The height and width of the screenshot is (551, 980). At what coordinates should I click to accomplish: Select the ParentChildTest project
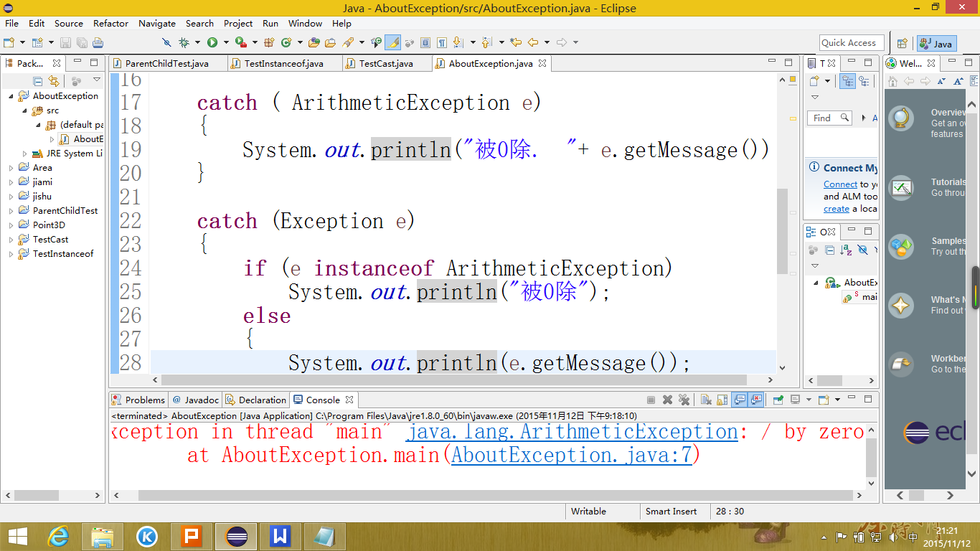coord(65,211)
